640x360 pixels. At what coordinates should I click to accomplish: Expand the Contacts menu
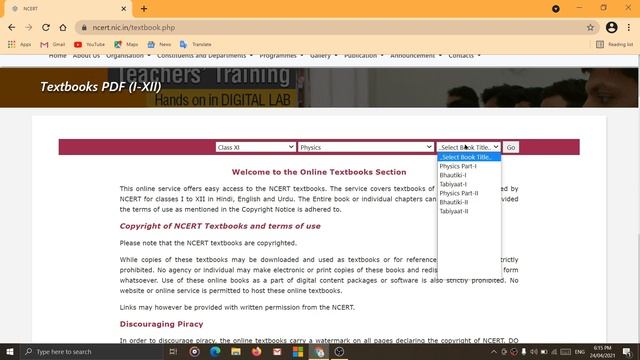coord(464,56)
